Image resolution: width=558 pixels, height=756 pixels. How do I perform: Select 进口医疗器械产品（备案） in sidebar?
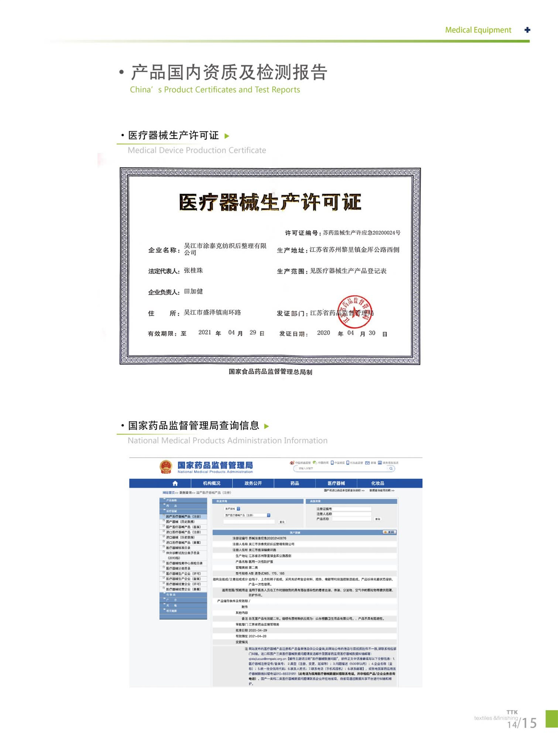[x=183, y=543]
